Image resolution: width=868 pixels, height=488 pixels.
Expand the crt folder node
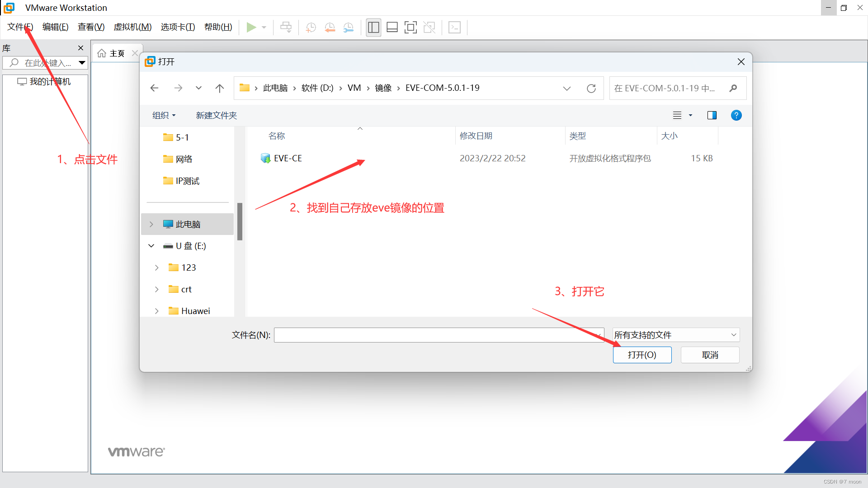click(157, 289)
